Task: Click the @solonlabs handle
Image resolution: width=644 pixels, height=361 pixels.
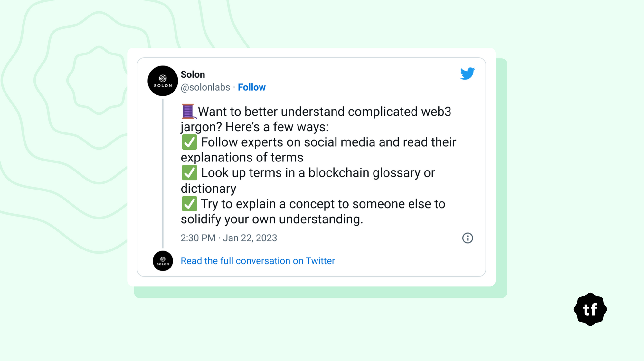Action: click(205, 87)
